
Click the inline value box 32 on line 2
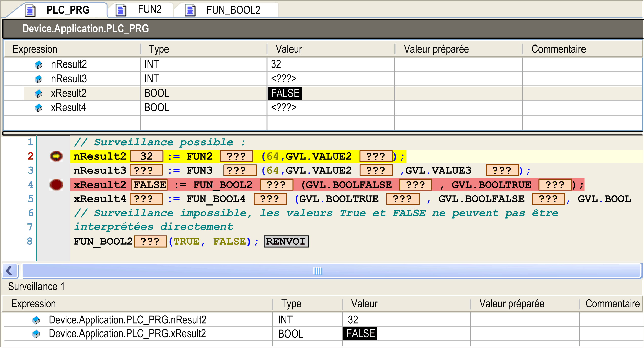147,156
